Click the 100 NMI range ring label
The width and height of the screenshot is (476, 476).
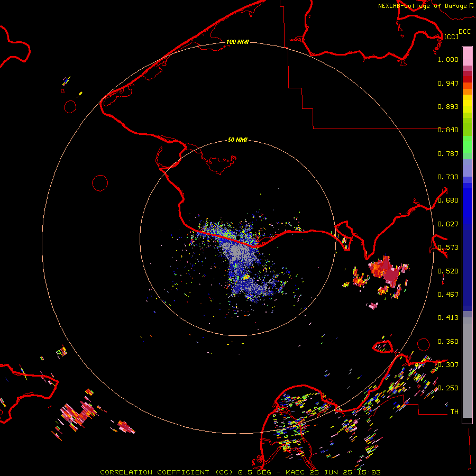pyautogui.click(x=237, y=42)
